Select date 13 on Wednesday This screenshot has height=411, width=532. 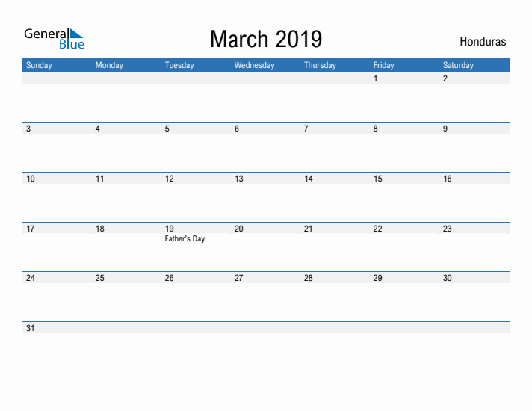point(239,179)
